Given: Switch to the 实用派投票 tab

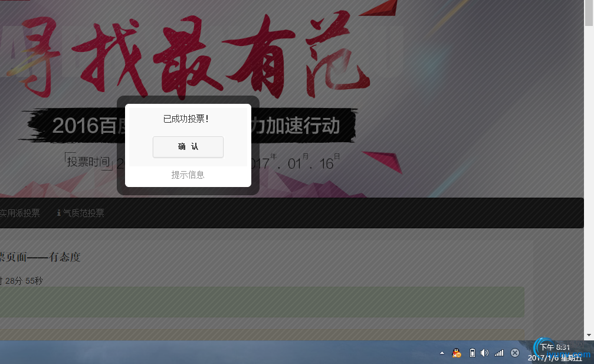Looking at the screenshot, I should [x=20, y=213].
